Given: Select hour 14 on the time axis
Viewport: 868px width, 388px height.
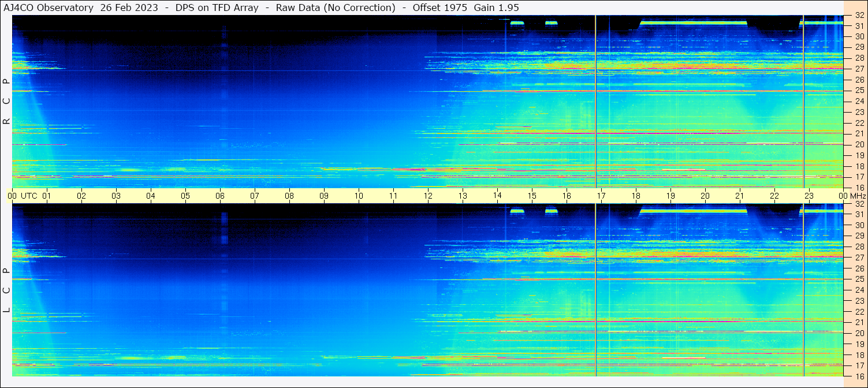Looking at the screenshot, I should 497,195.
